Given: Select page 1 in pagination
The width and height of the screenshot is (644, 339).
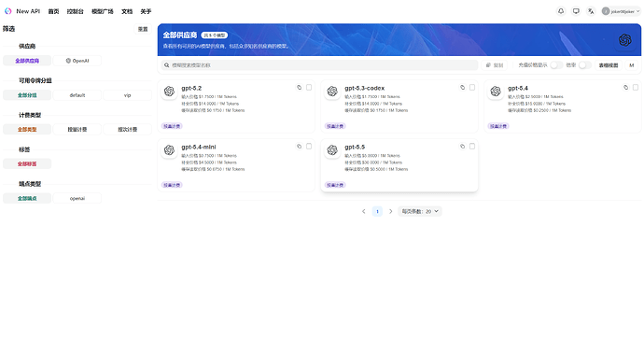Looking at the screenshot, I should (377, 211).
